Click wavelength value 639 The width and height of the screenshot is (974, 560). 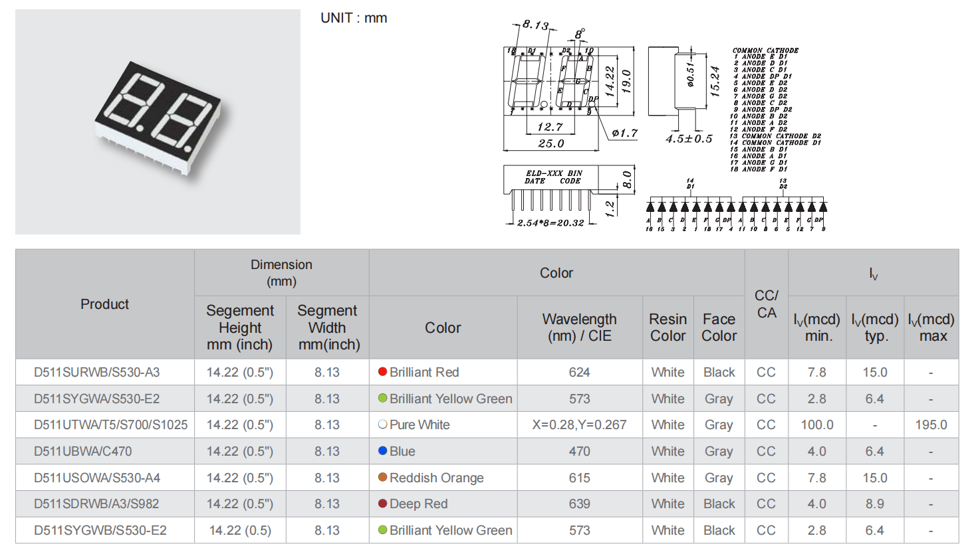(580, 504)
